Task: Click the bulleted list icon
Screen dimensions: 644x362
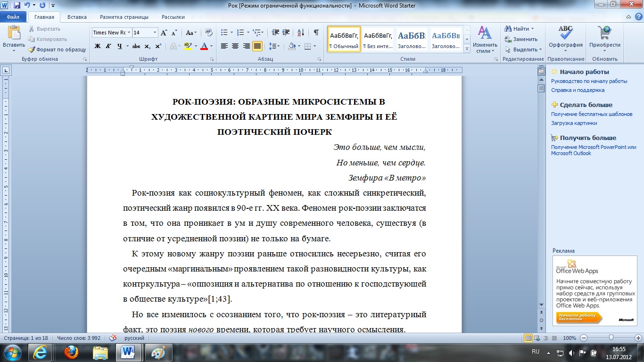Action: click(x=224, y=33)
